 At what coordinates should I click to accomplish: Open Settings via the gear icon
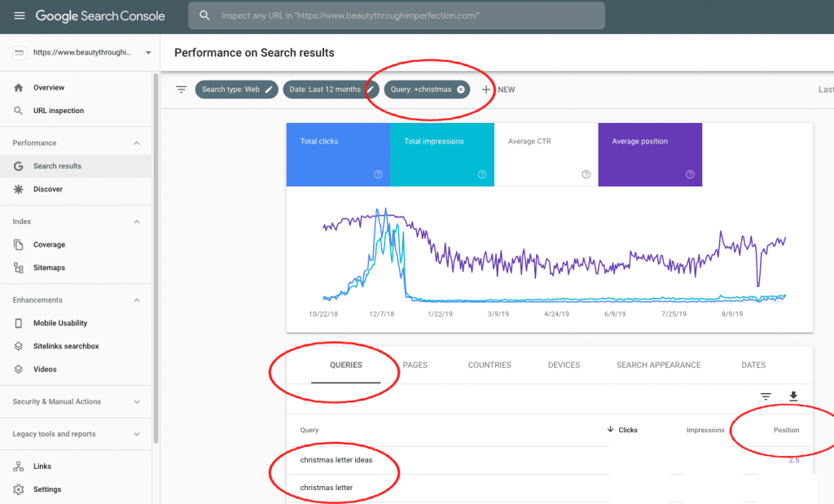coord(20,489)
